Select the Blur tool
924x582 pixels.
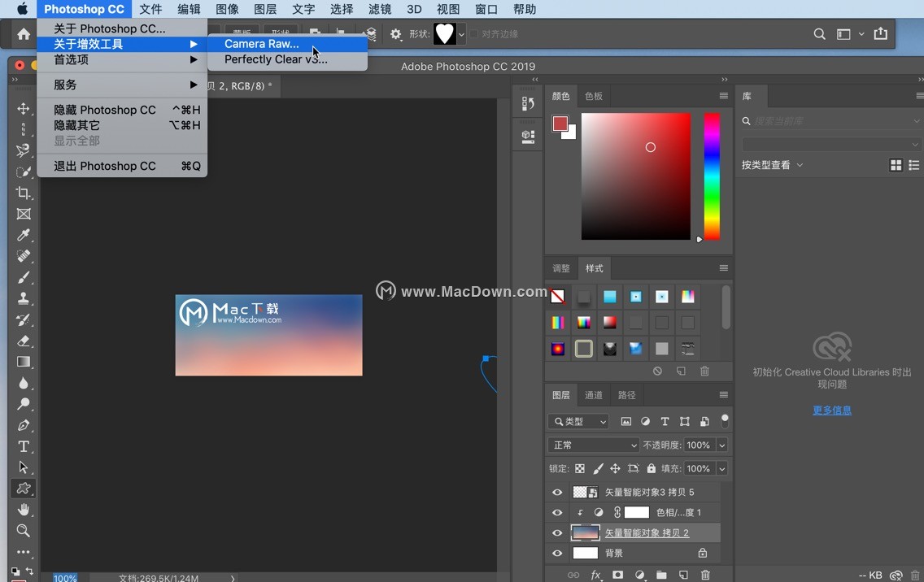(23, 383)
